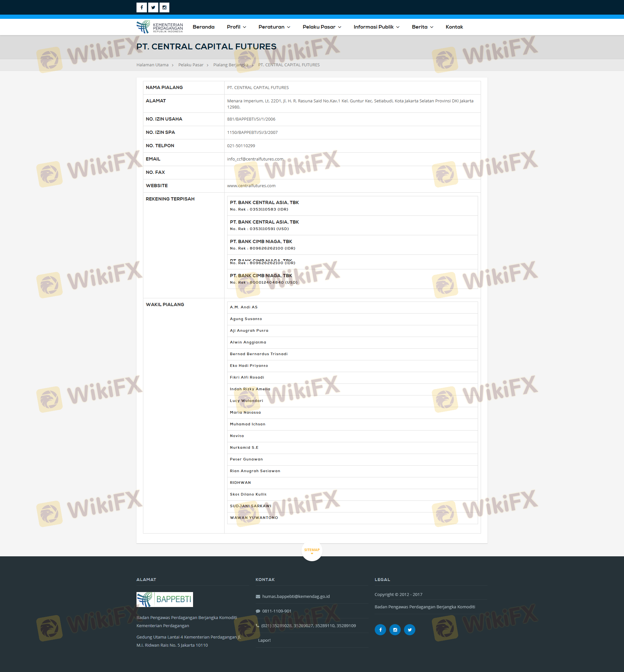Click the Kementerian Perdagangan logo

[x=159, y=27]
